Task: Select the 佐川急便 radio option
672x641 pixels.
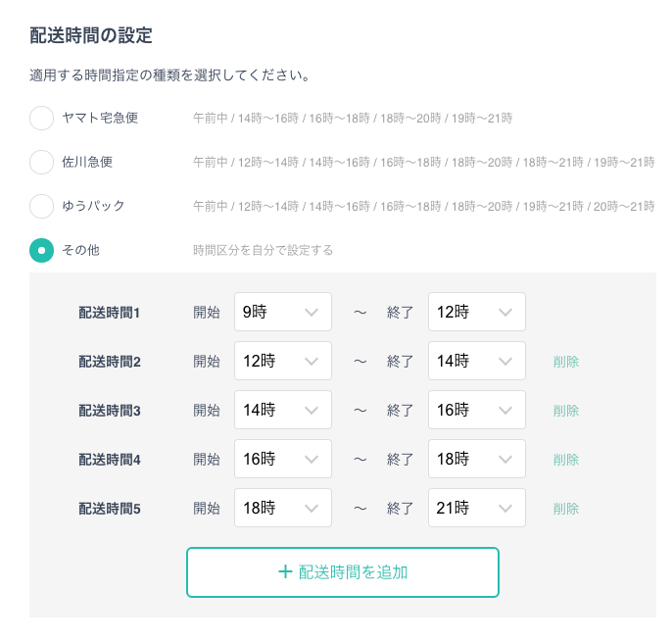Action: pyautogui.click(x=41, y=162)
